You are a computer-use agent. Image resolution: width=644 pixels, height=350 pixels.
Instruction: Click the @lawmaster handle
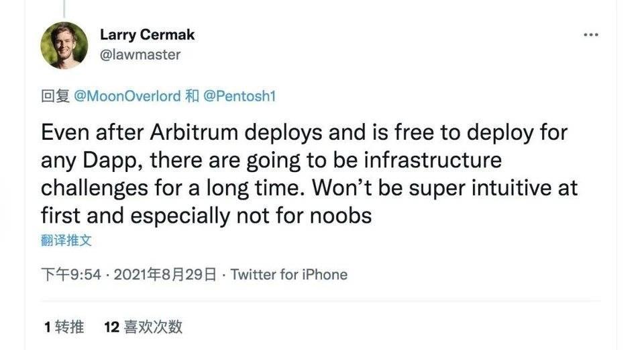140,54
